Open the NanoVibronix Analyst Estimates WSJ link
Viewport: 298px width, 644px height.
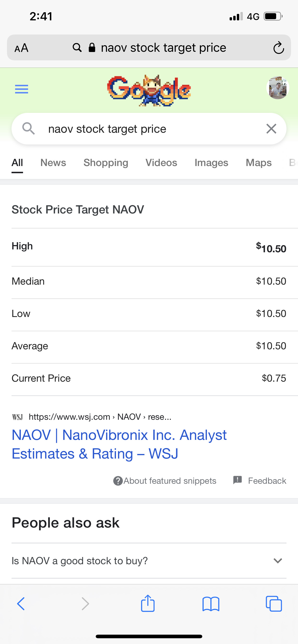[119, 444]
